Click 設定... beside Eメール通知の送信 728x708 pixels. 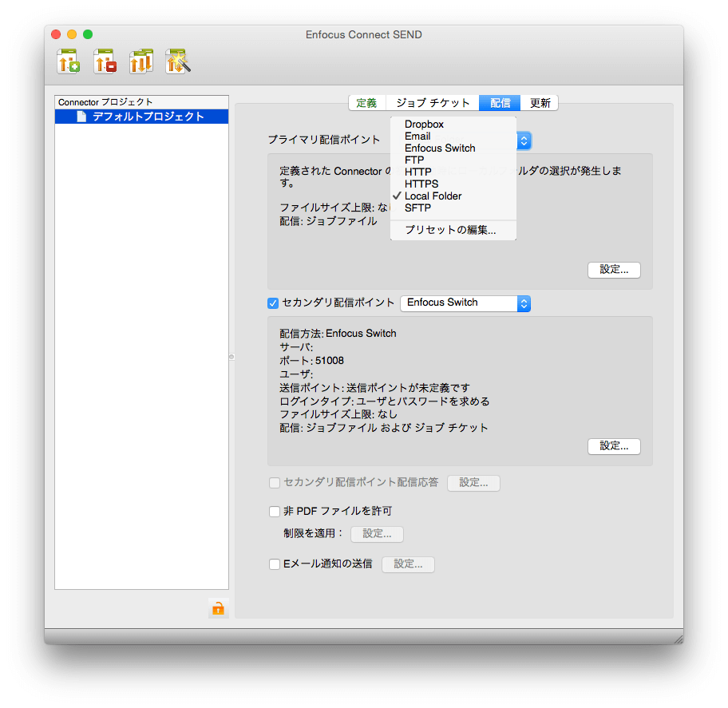(x=408, y=564)
